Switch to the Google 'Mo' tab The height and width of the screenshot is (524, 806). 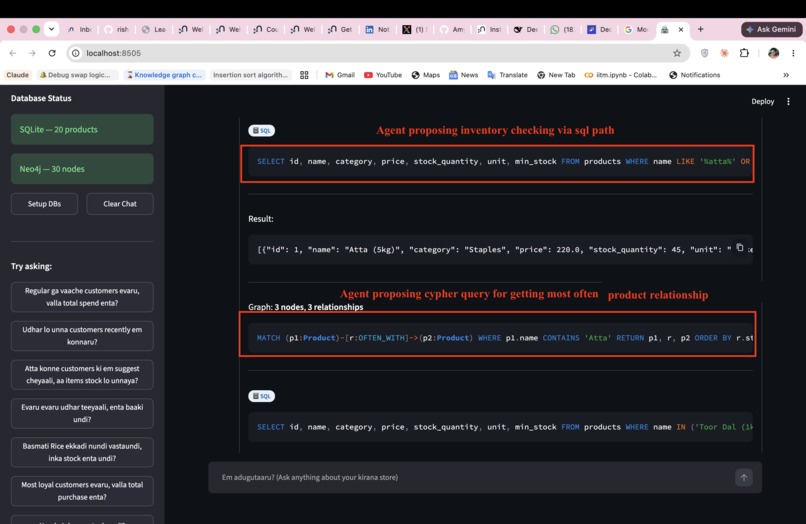click(636, 30)
